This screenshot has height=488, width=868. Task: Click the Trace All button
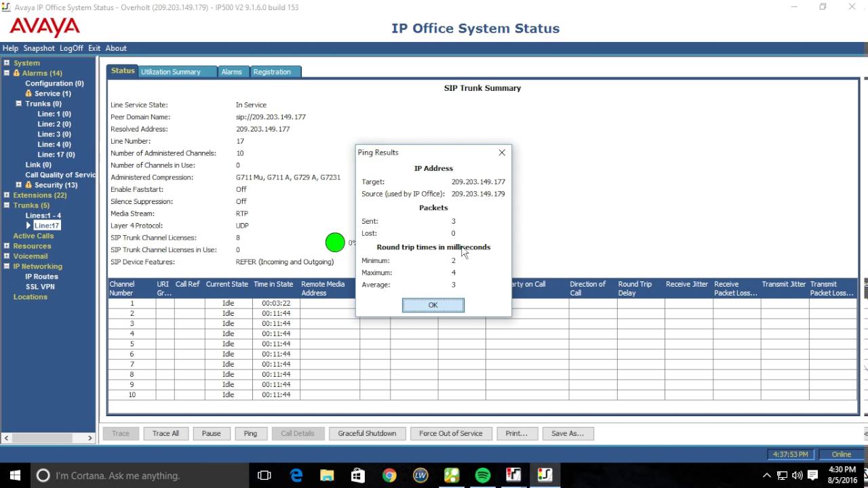point(165,433)
